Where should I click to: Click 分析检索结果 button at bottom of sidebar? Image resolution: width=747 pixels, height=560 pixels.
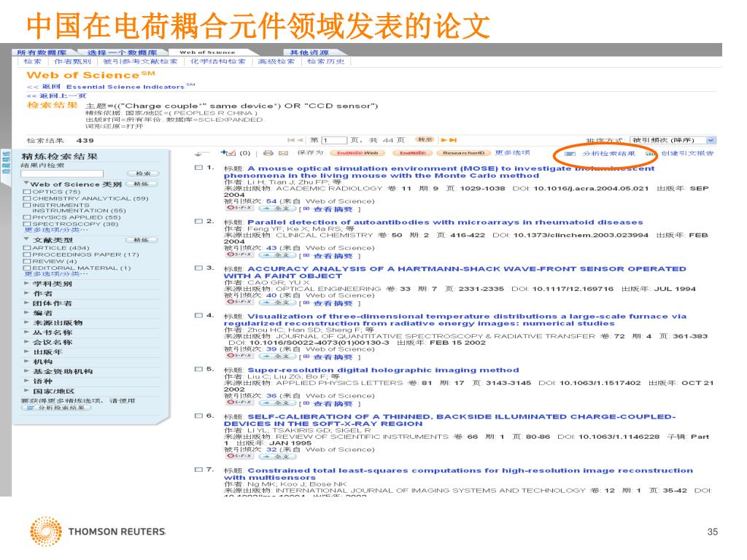point(56,408)
